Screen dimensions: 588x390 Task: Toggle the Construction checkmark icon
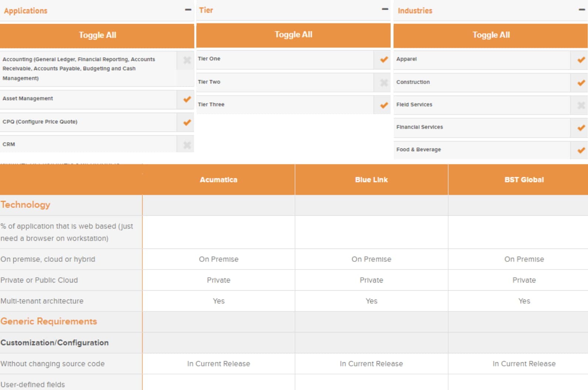coord(581,83)
